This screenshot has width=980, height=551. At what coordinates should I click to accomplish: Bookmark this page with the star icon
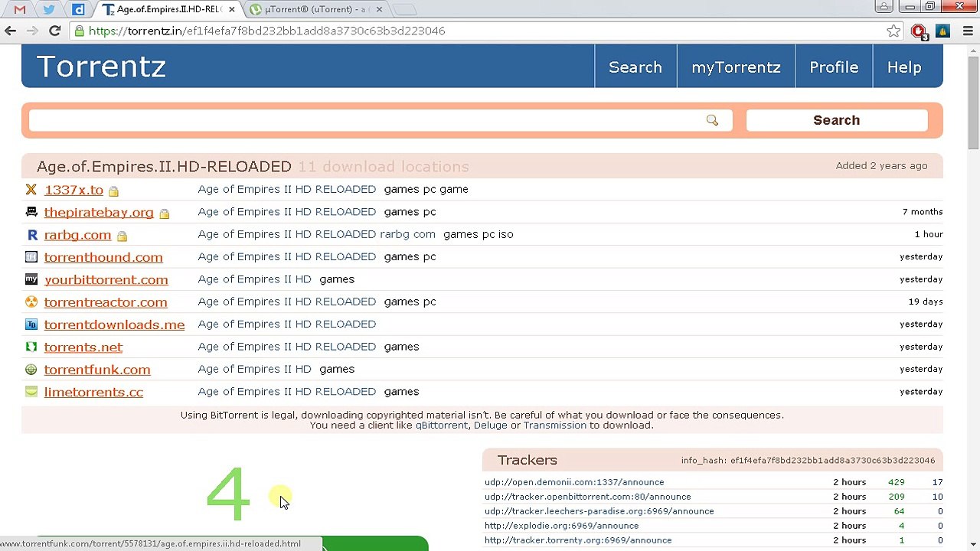click(x=893, y=31)
